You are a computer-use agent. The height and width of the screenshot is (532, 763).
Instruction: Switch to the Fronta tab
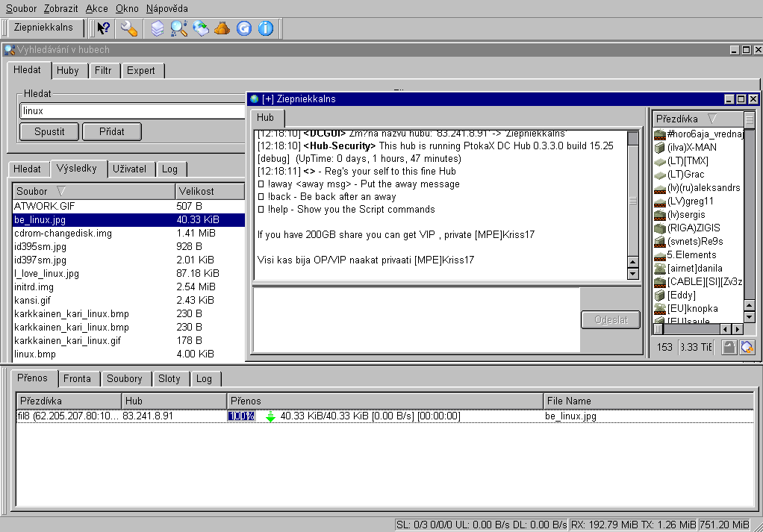(x=77, y=378)
